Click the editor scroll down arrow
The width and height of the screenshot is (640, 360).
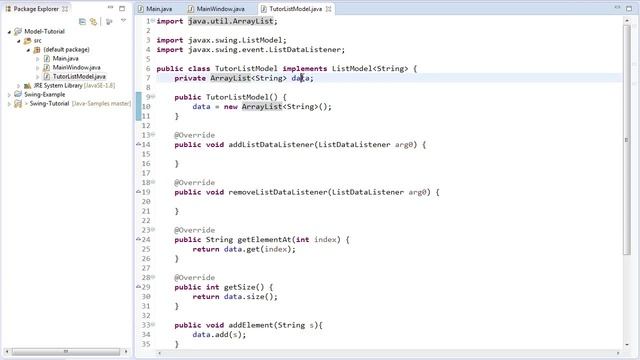[x=627, y=345]
